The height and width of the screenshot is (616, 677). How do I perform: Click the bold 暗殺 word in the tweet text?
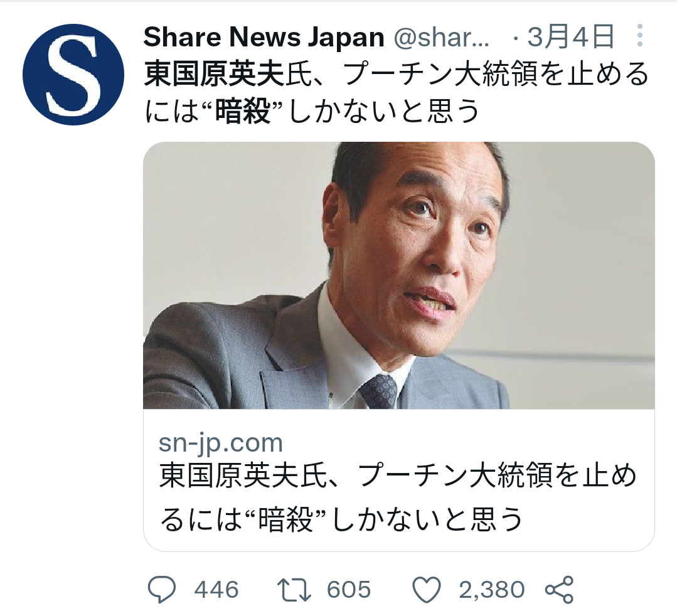[x=242, y=112]
